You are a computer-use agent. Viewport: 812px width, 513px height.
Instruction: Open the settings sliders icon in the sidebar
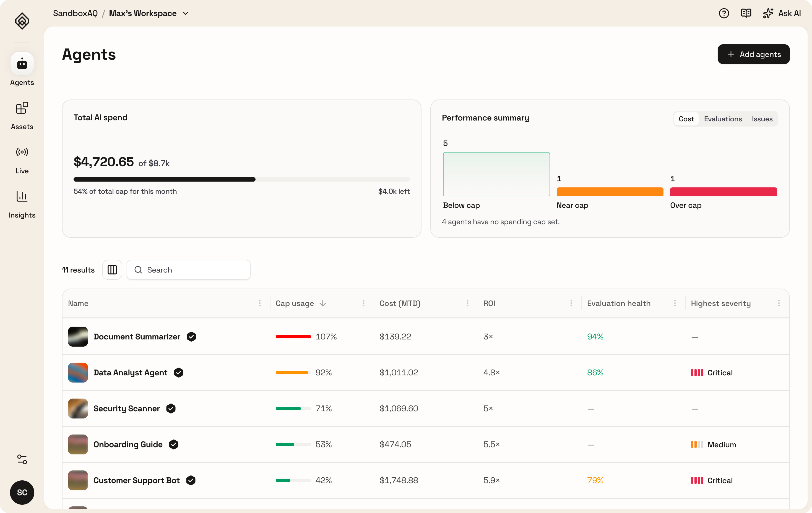coord(22,459)
